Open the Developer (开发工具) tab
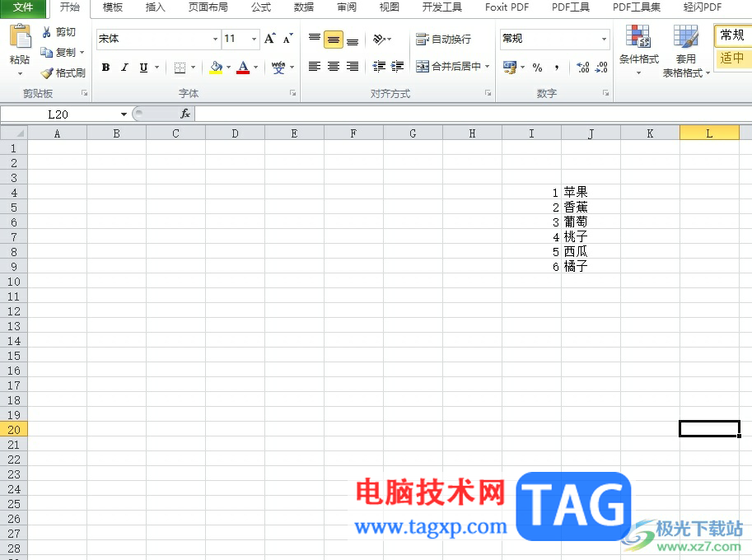Screen dimensions: 752x560 tap(442, 7)
